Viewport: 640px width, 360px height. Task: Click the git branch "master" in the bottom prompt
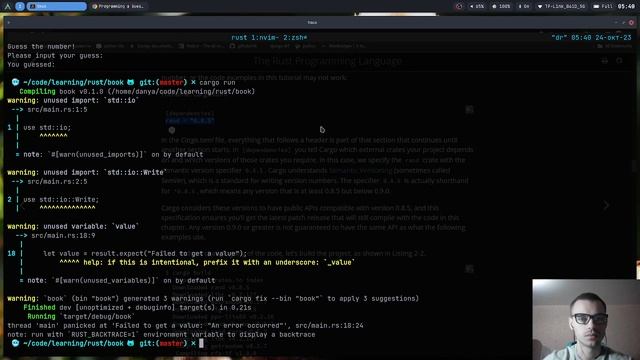click(171, 344)
